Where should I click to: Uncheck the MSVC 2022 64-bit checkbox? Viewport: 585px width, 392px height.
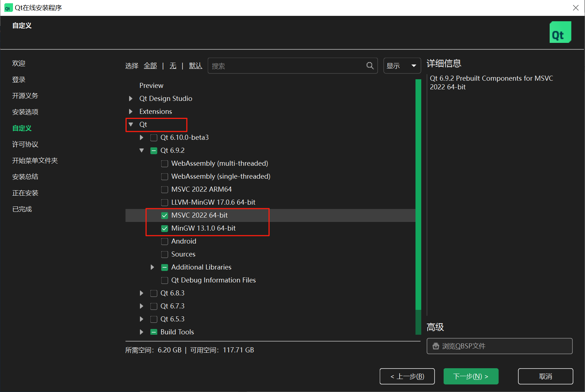(x=164, y=215)
